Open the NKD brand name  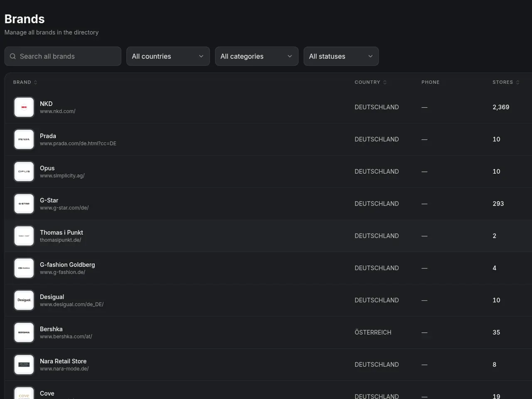46,103
